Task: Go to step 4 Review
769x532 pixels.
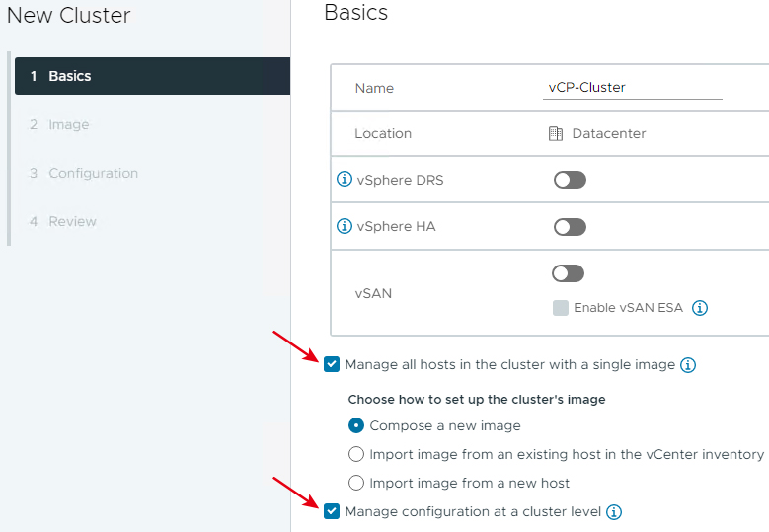Action: pyautogui.click(x=63, y=222)
